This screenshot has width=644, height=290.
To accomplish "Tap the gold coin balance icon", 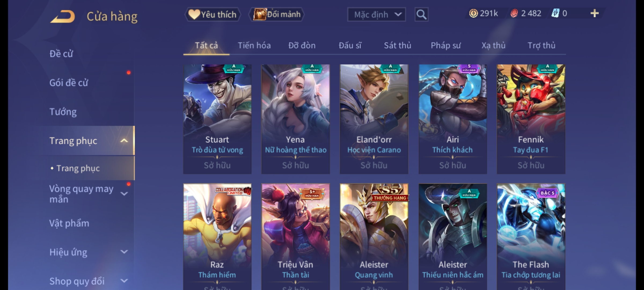I will (x=473, y=13).
